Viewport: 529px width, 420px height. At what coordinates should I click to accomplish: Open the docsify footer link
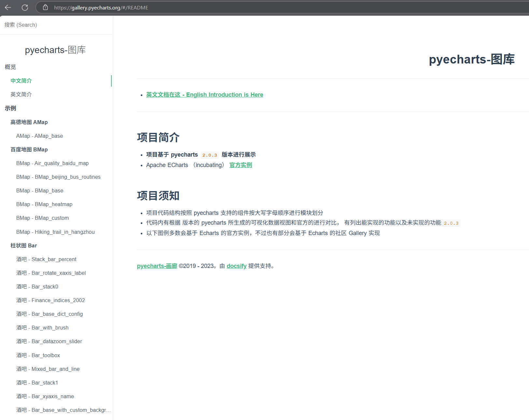point(236,266)
